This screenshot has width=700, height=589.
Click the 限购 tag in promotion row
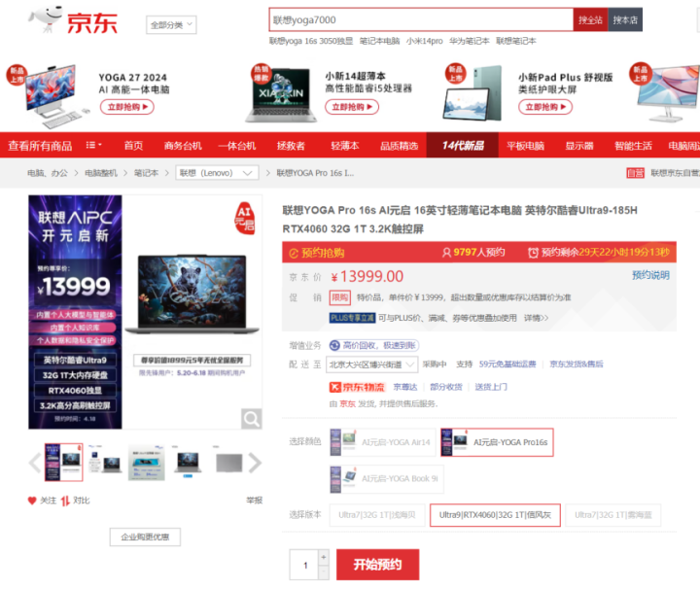click(339, 297)
